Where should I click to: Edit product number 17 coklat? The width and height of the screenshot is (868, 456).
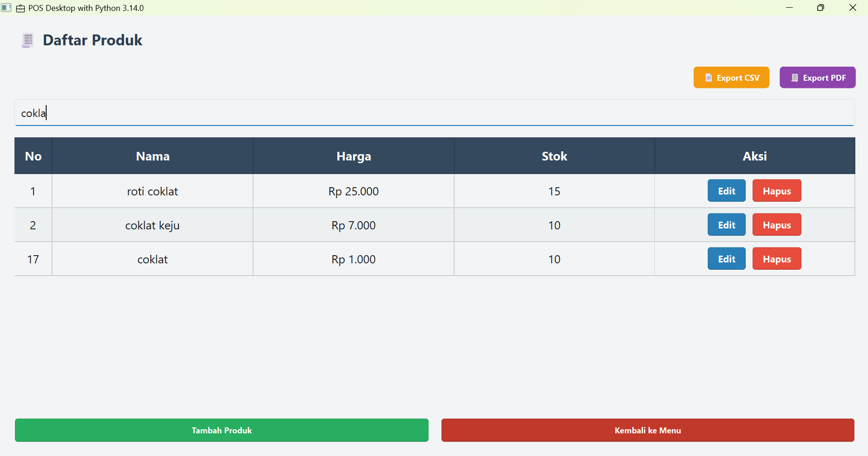[726, 259]
